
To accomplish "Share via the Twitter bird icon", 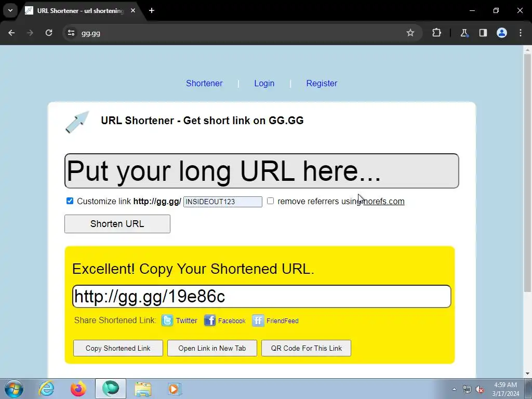I will 167,320.
